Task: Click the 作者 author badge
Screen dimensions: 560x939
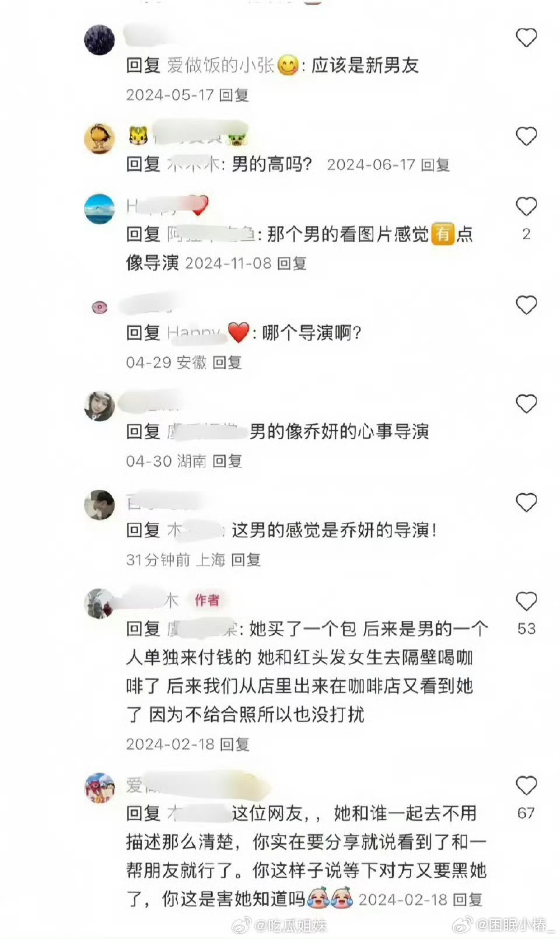Action: (206, 600)
